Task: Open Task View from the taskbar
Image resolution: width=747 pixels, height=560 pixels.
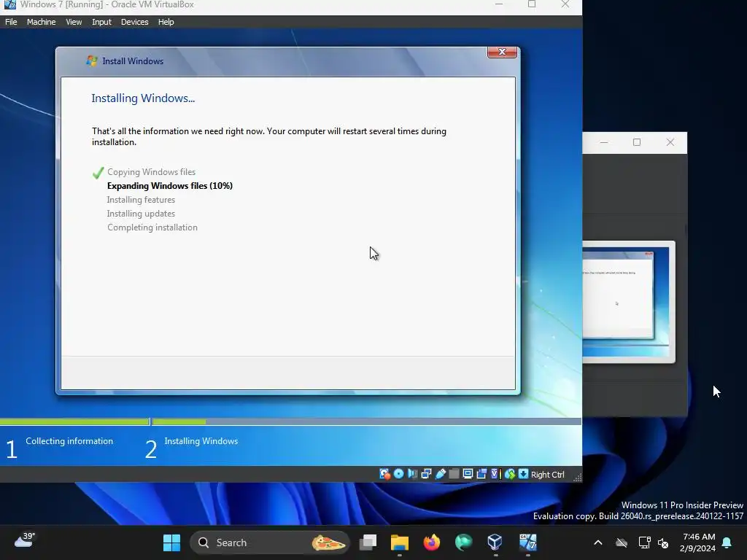Action: click(368, 542)
